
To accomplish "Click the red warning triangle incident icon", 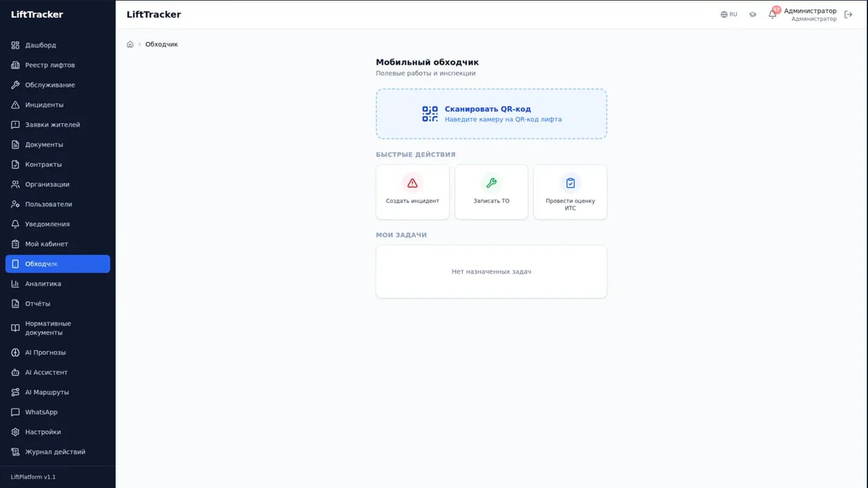I will pyautogui.click(x=412, y=183).
